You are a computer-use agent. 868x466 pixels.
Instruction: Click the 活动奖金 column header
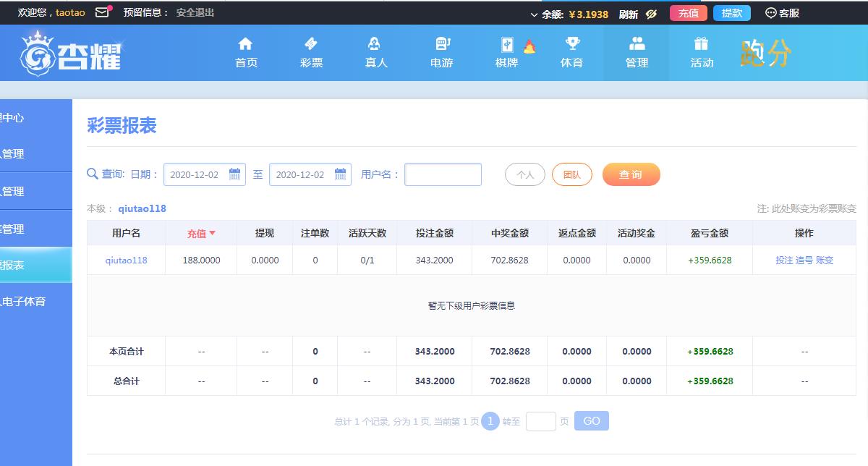pyautogui.click(x=637, y=233)
